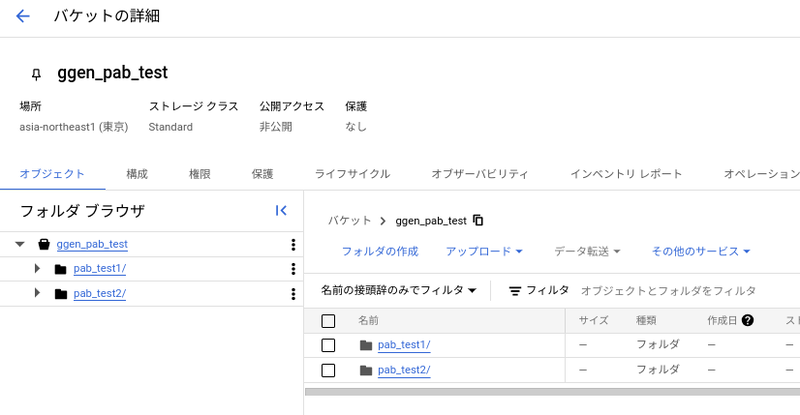This screenshot has width=800, height=415.
Task: Click the folder icon beside pab_test2/ in the tree
Action: (61, 294)
